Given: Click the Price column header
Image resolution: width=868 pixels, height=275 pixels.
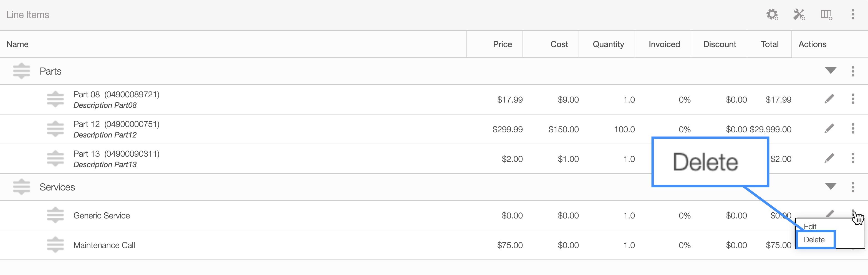Looking at the screenshot, I should pyautogui.click(x=502, y=44).
